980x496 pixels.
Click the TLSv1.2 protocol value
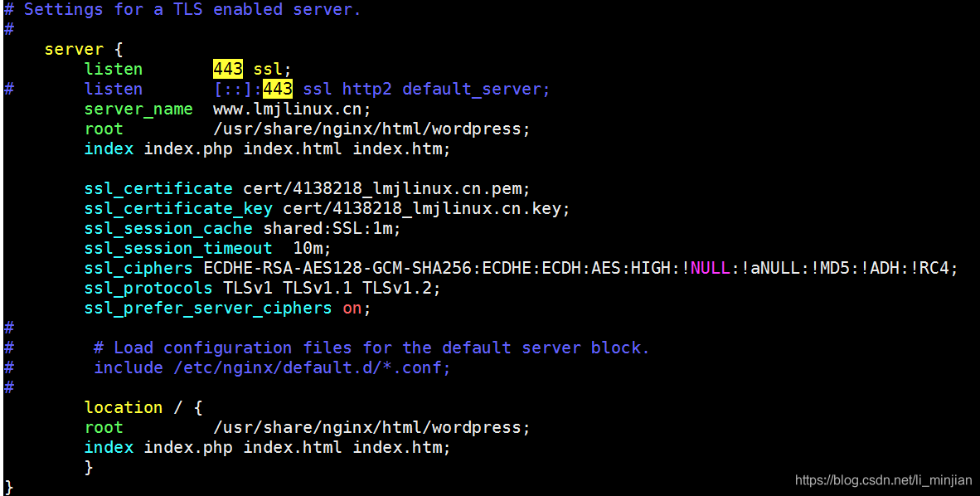[x=401, y=289]
